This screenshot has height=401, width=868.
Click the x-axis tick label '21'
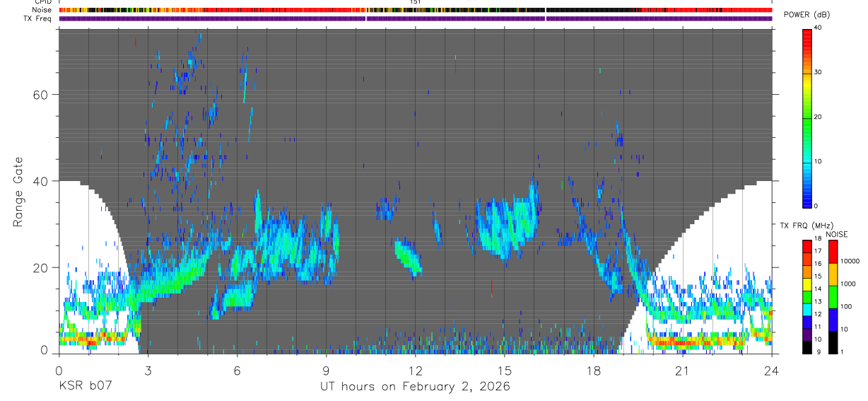coord(683,370)
